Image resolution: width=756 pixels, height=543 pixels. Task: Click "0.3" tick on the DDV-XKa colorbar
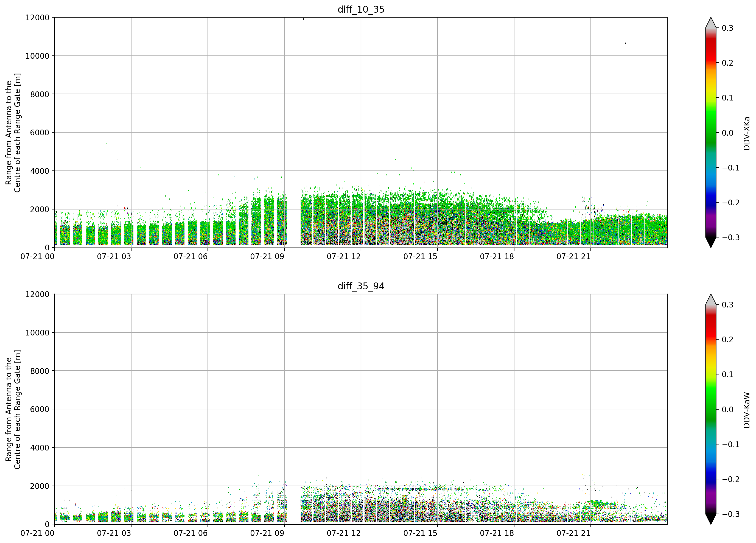(x=727, y=28)
